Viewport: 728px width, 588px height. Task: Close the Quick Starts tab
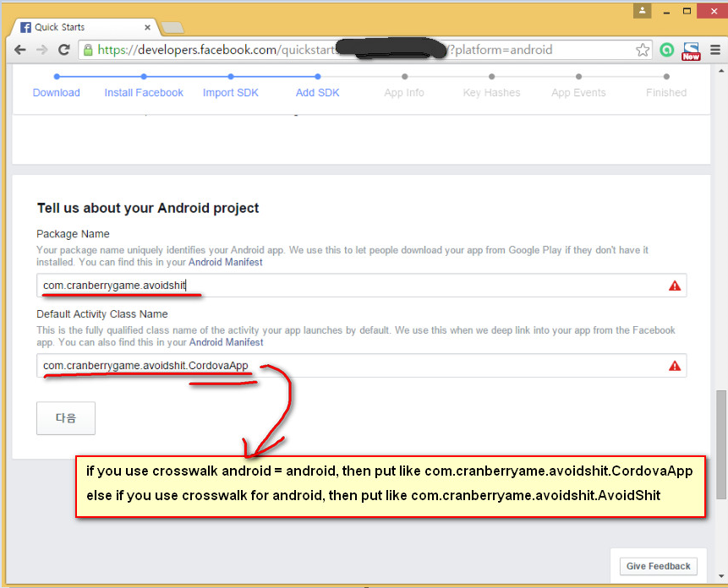[147, 27]
